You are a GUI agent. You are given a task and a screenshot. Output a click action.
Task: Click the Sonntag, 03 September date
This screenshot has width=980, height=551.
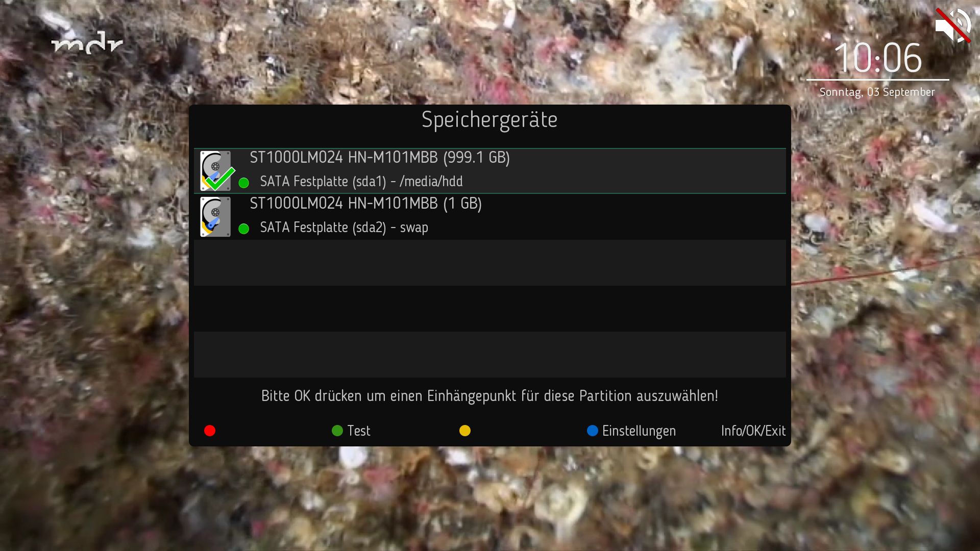click(x=877, y=92)
